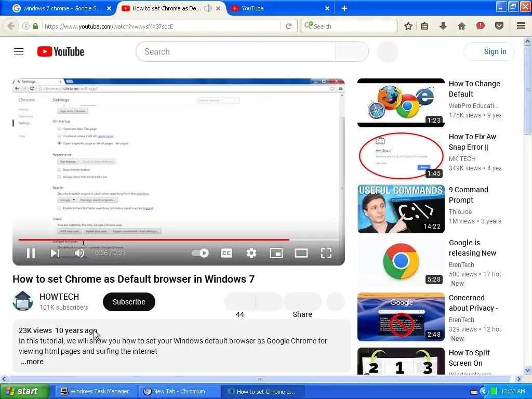This screenshot has width=532, height=399.
Task: Mute the video volume
Action: (79, 253)
